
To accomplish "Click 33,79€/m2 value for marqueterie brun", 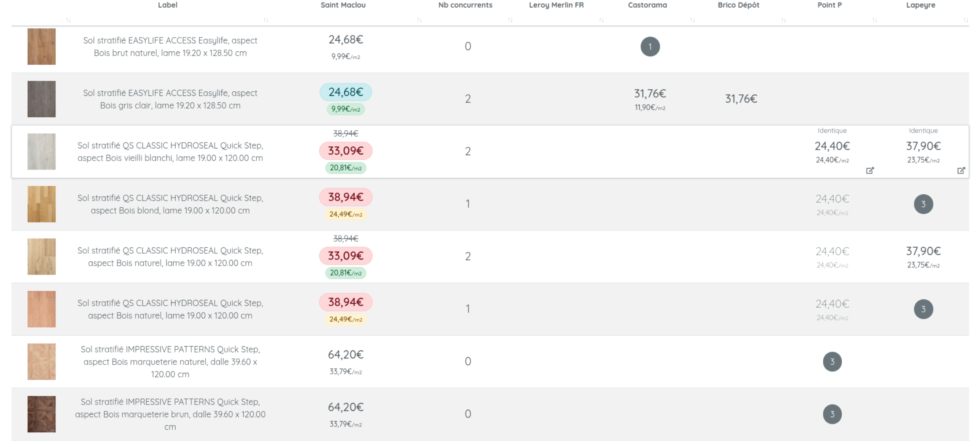I will click(x=346, y=424).
